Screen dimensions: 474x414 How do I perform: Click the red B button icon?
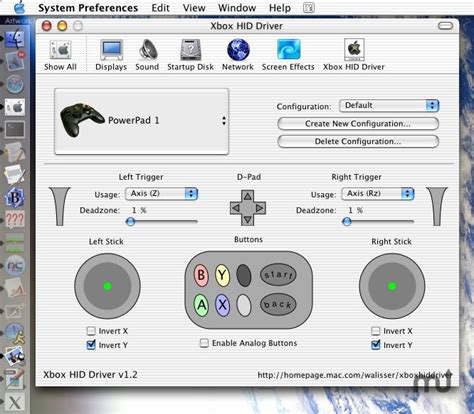(201, 275)
